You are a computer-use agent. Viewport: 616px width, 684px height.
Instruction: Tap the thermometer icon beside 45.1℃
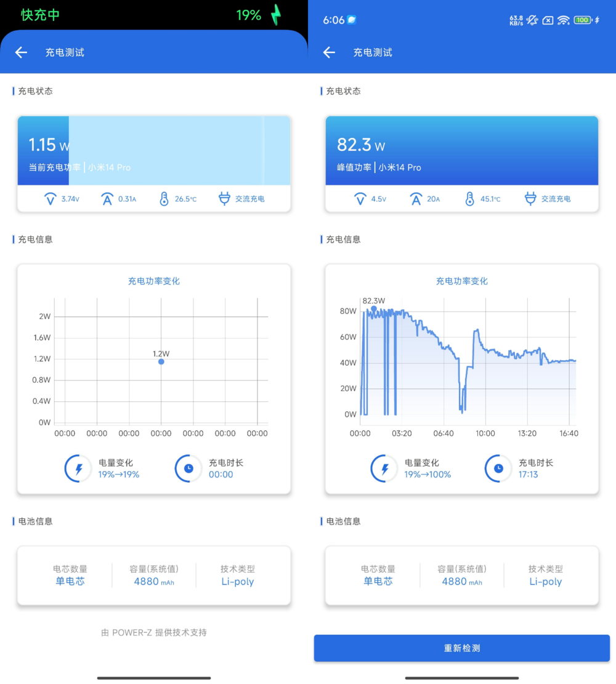469,199
